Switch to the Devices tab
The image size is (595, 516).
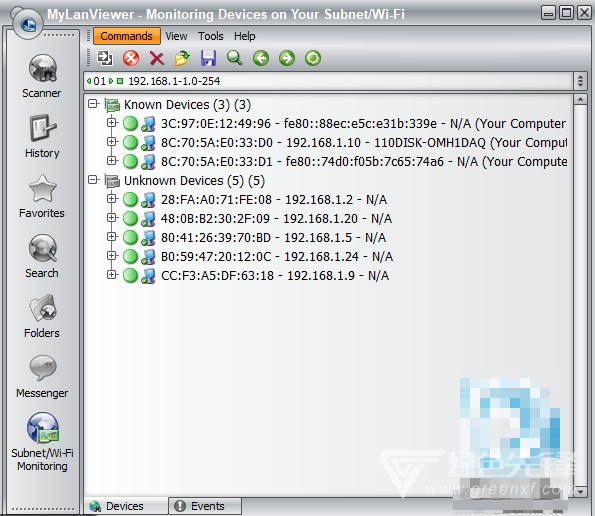(125, 506)
